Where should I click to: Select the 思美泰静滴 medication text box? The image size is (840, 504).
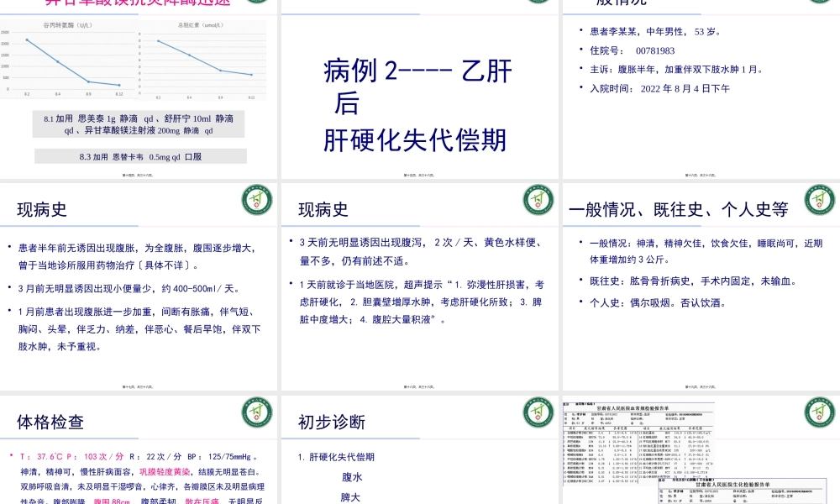(138, 123)
